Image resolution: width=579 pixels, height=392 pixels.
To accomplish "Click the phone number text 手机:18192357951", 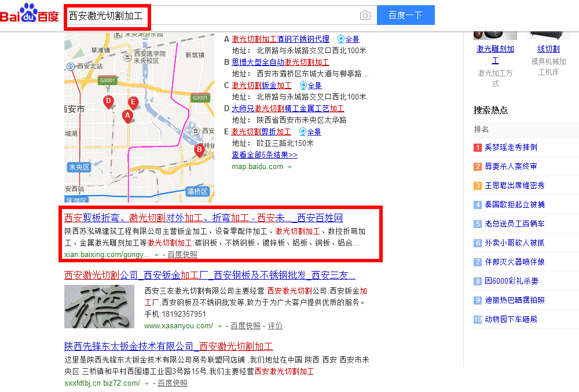I will [175, 314].
